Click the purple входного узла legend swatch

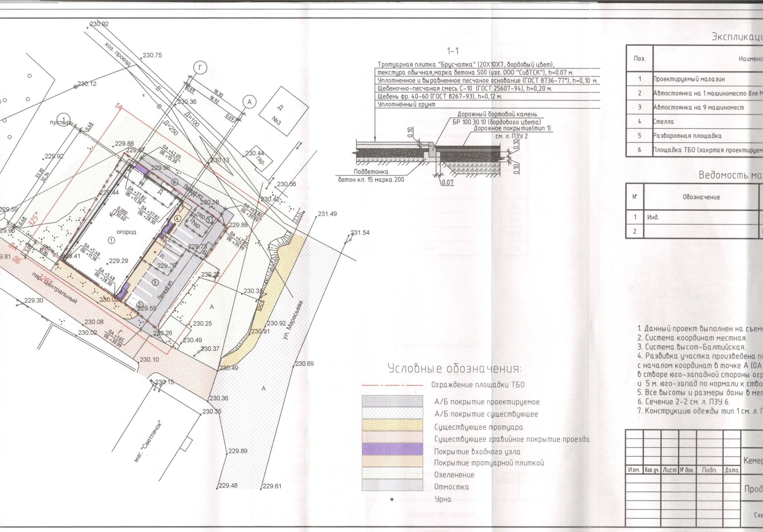(392, 449)
